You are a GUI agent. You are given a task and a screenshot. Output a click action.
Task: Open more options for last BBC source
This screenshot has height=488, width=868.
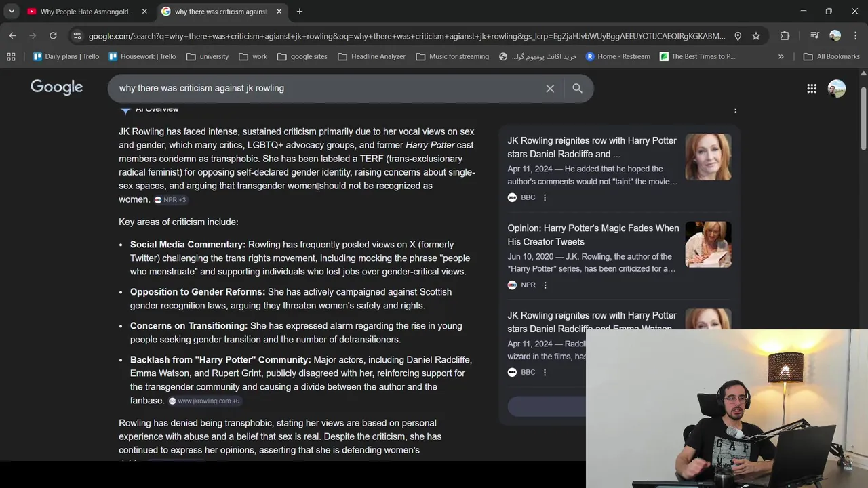[545, 372]
